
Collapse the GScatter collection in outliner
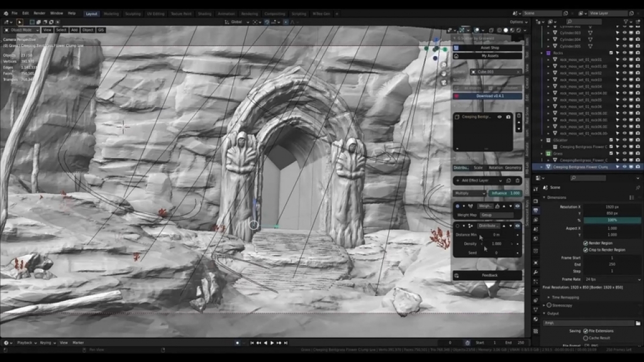[541, 140]
